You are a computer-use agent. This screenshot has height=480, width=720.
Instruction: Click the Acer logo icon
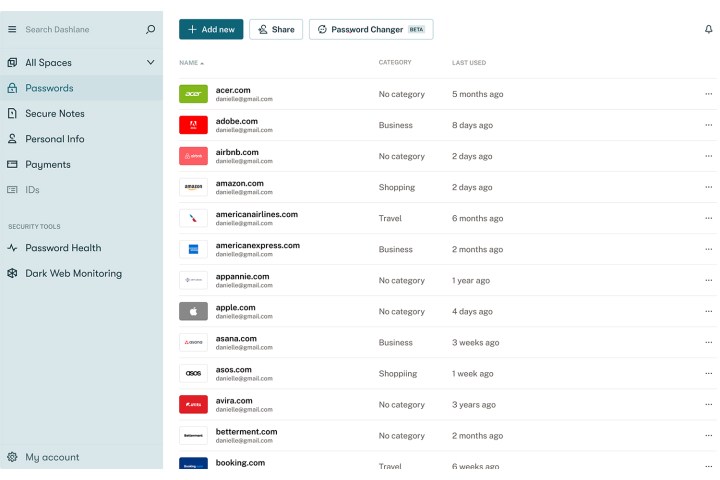tap(193, 94)
